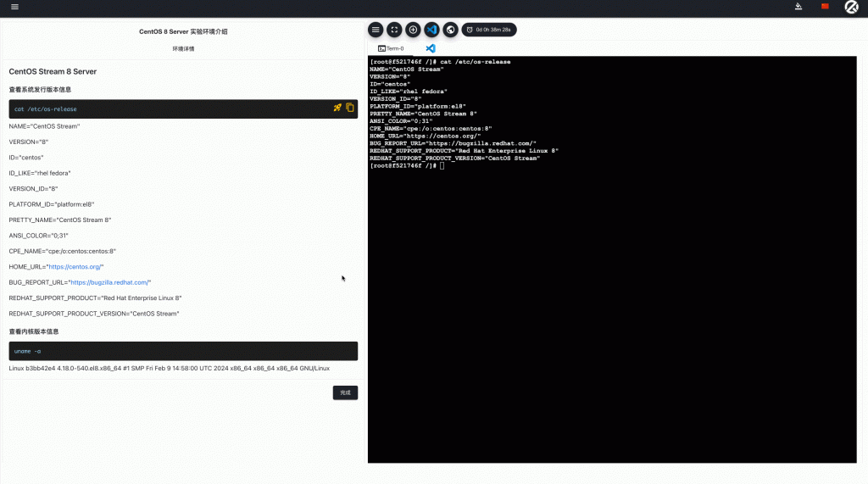The height and width of the screenshot is (484, 868).
Task: Open the user profile logo icon
Action: pyautogui.click(x=851, y=7)
